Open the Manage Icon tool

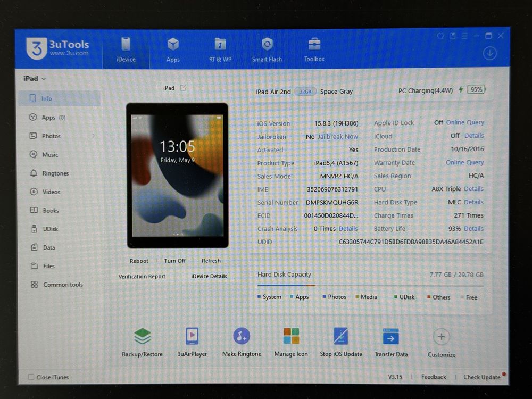pos(291,342)
